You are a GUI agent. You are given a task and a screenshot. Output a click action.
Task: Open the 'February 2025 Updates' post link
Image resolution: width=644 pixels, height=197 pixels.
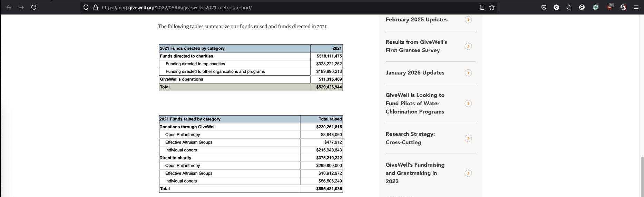(x=417, y=20)
